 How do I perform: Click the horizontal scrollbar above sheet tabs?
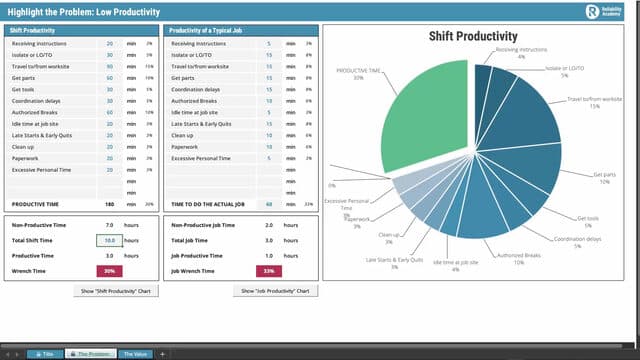311,346
